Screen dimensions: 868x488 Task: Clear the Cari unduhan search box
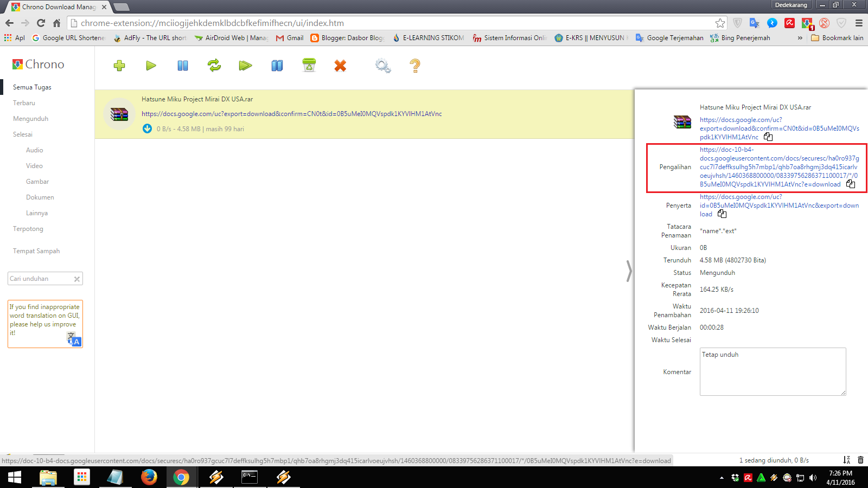77,279
